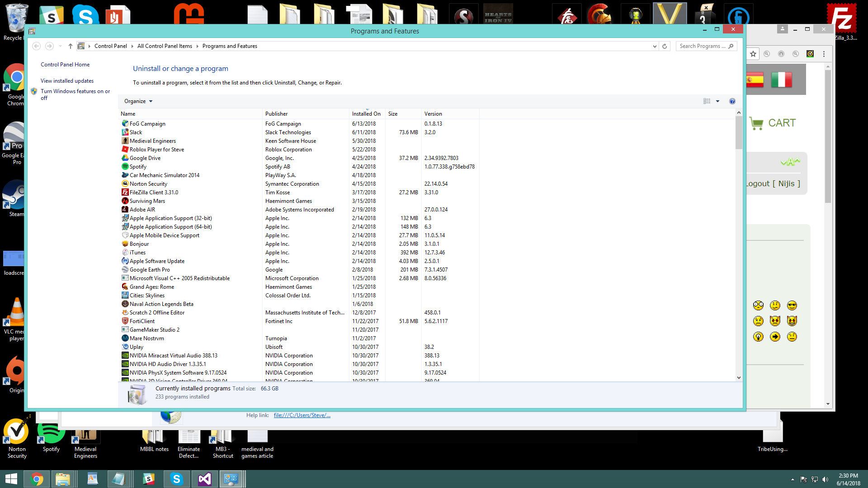868x488 pixels.
Task: Click the Spotify icon in program list
Action: coord(125,167)
